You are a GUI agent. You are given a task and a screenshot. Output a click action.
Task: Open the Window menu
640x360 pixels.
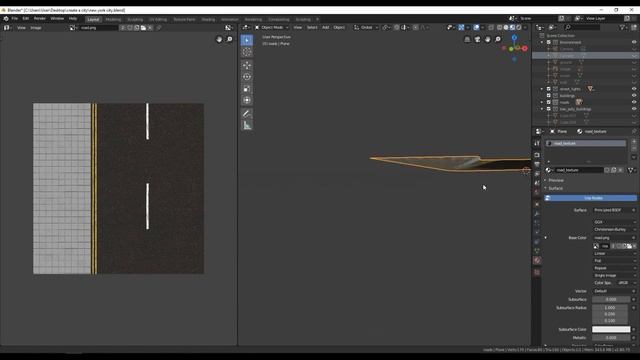click(x=57, y=18)
